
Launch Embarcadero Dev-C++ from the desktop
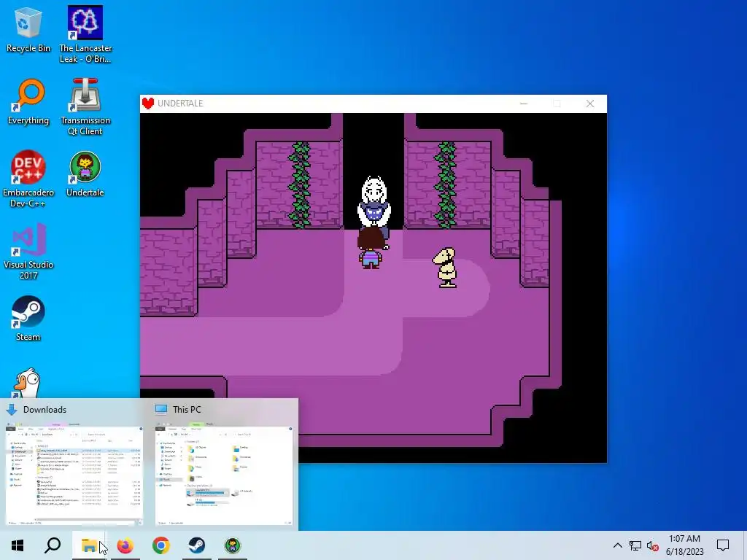(x=28, y=179)
